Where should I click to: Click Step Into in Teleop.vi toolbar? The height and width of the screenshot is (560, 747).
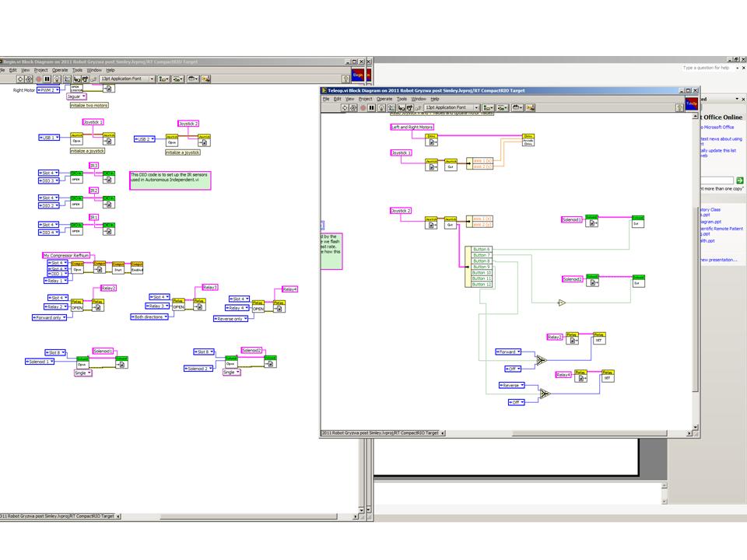click(x=402, y=108)
